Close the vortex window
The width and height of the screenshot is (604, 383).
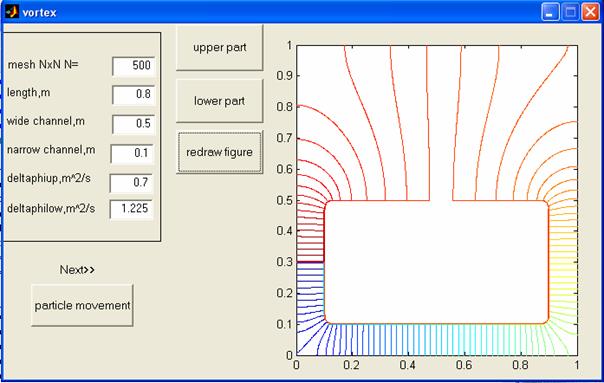590,12
